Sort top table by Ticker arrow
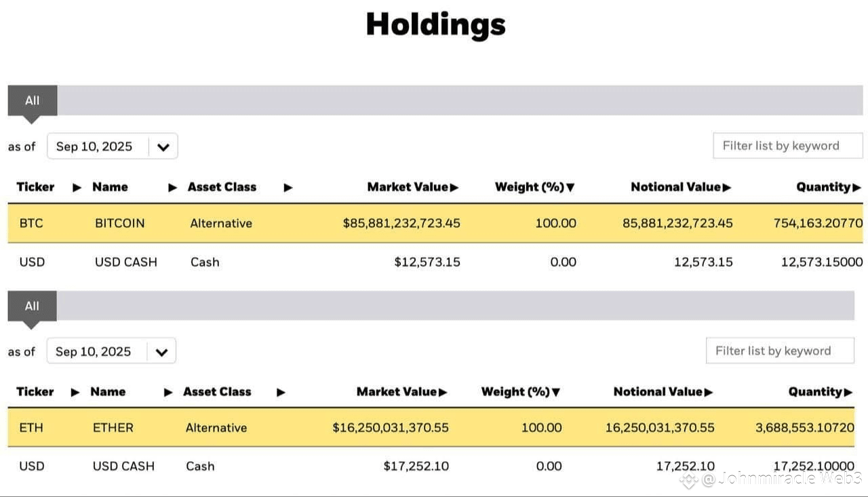 [77, 187]
